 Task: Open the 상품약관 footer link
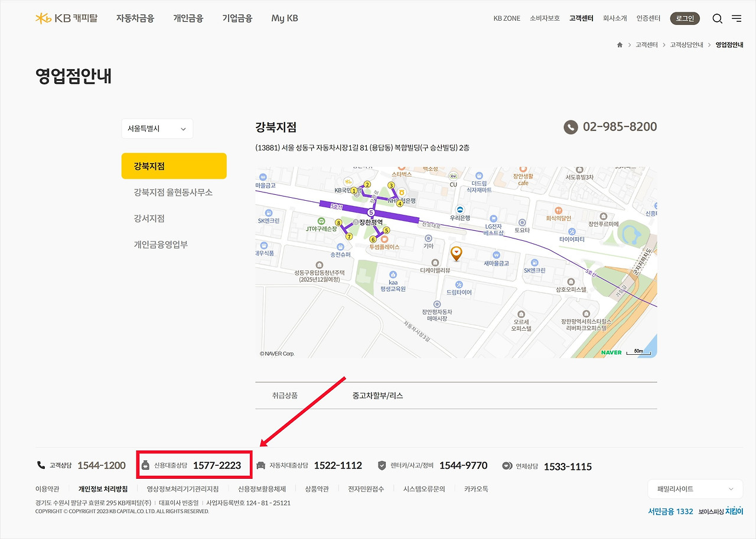tap(317, 489)
